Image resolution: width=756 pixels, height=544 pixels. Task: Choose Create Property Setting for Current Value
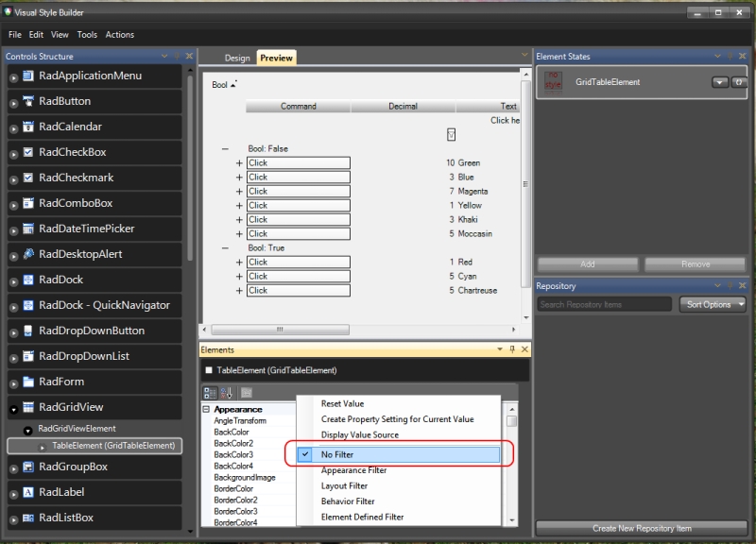(x=397, y=419)
